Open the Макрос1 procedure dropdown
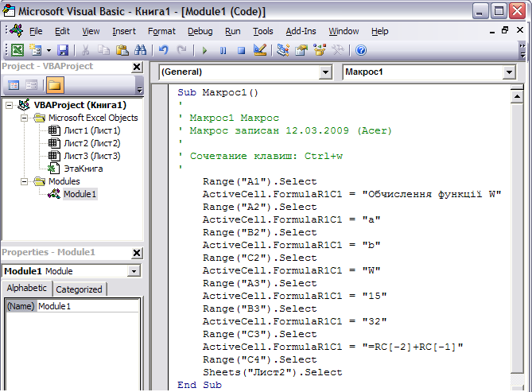The width and height of the screenshot is (532, 392). coord(509,72)
